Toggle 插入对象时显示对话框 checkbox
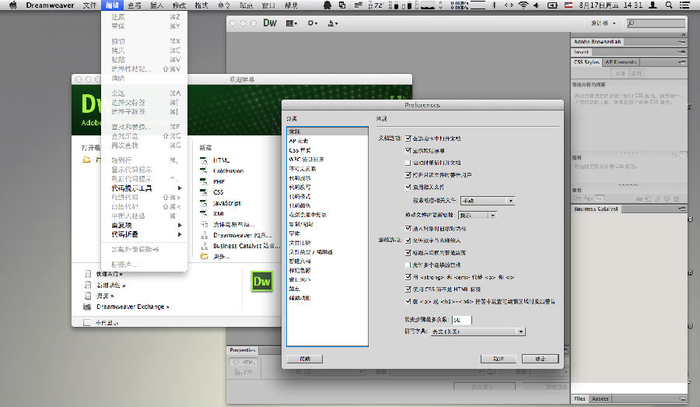This screenshot has height=407, width=700. (x=408, y=228)
